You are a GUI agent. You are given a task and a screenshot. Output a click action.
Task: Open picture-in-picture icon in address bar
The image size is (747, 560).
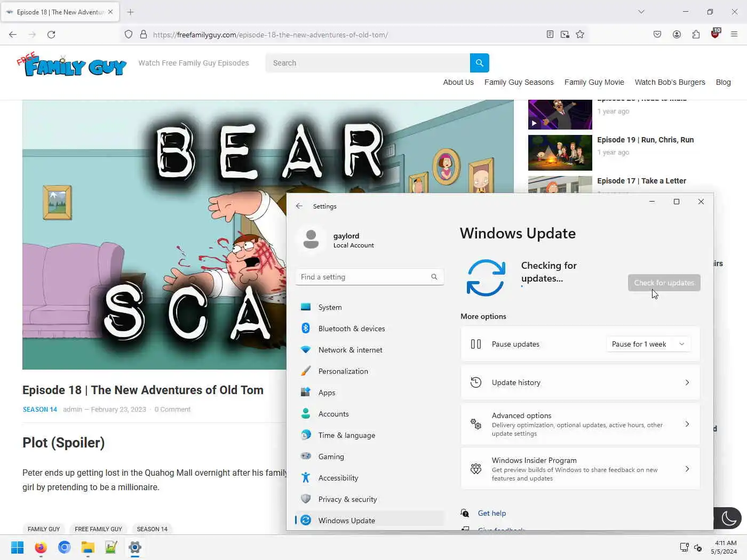(x=565, y=35)
